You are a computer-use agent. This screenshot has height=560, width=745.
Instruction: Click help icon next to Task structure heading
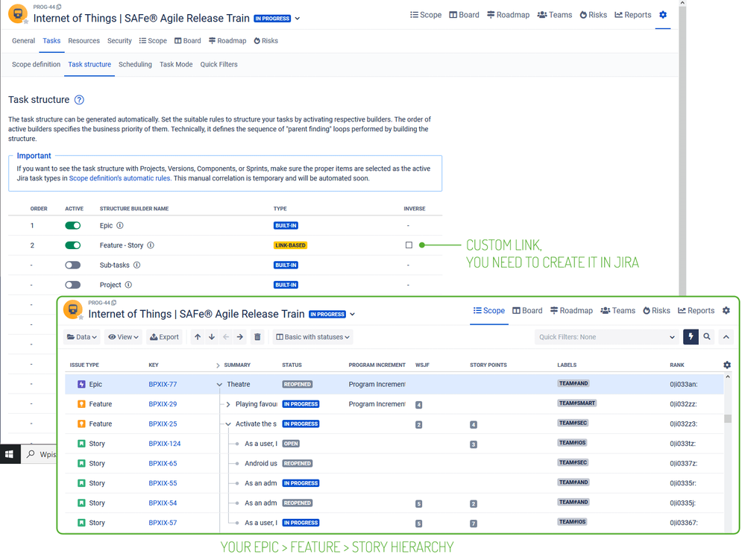click(79, 100)
